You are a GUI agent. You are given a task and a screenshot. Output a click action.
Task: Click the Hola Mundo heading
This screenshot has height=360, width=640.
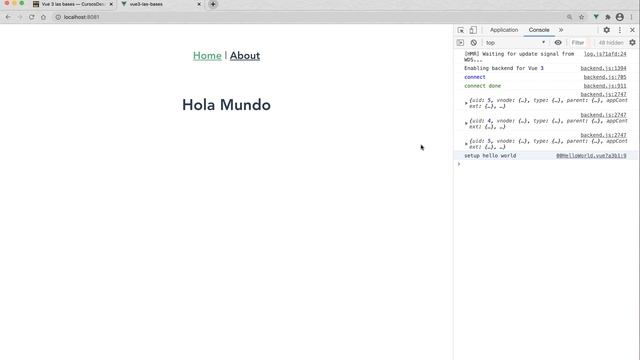pos(227,105)
